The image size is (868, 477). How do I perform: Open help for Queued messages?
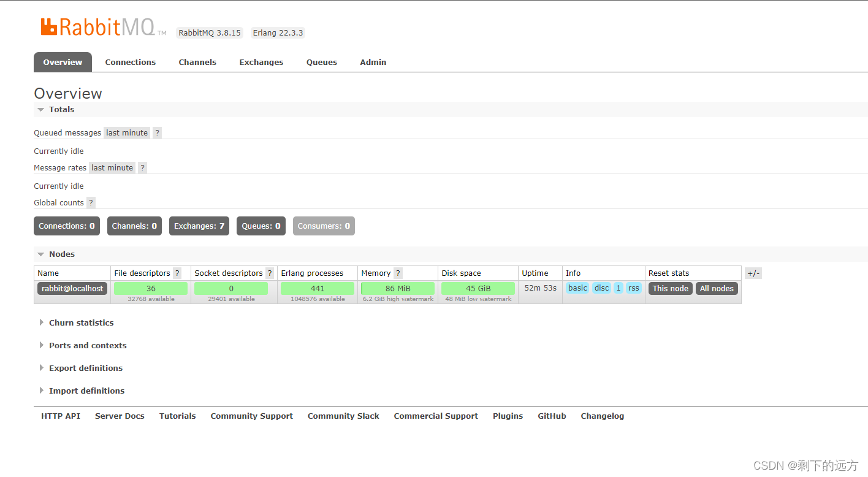[x=157, y=132]
